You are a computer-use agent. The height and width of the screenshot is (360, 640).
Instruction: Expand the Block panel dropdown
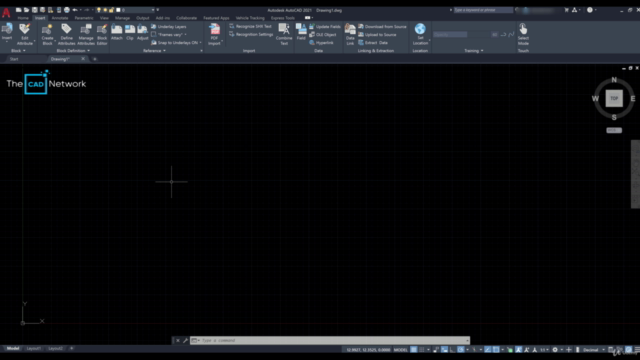18,51
